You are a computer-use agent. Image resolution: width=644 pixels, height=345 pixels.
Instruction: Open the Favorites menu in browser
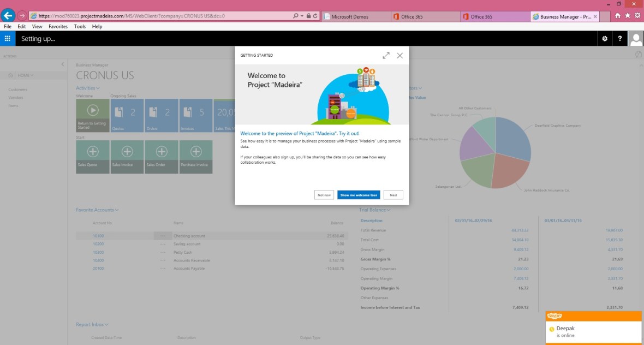coord(58,26)
